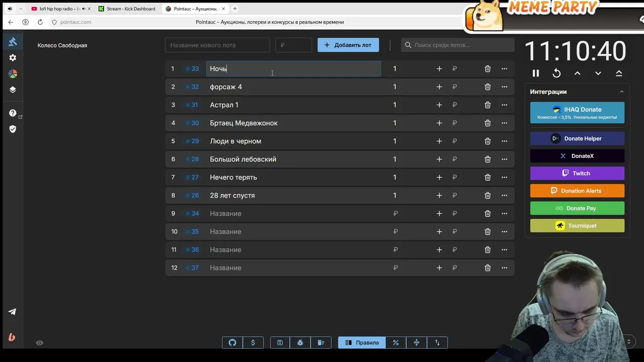The height and width of the screenshot is (362, 644).
Task: Delete the Астрал 1 lot
Action: pos(488,105)
